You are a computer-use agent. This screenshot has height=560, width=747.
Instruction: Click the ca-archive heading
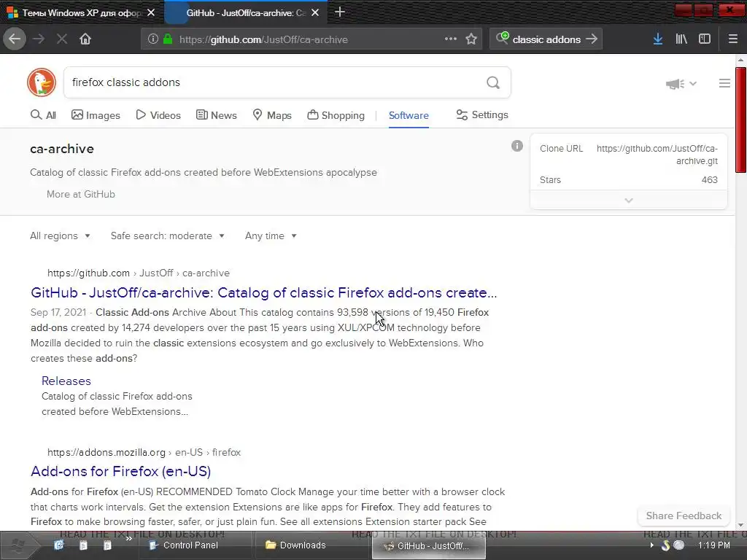(x=62, y=149)
